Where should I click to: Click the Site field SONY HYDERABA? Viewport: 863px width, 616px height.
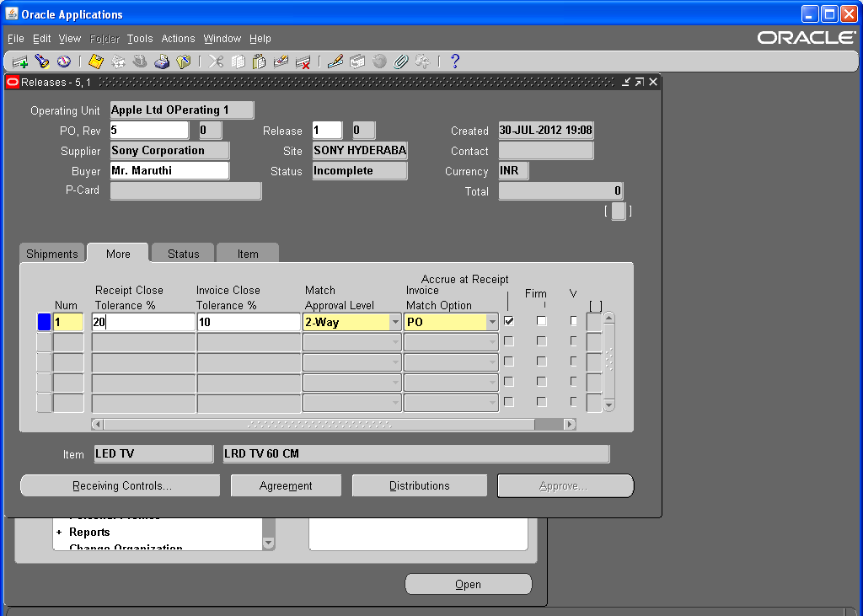[360, 150]
